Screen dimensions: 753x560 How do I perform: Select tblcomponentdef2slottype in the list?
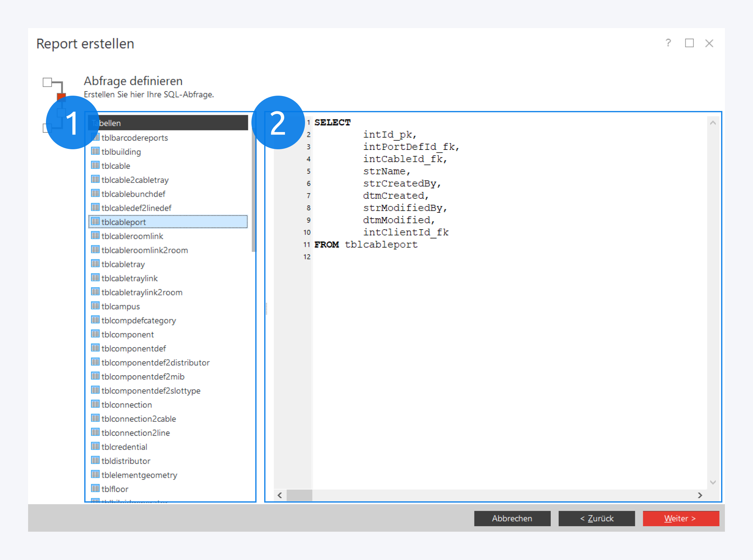[151, 391]
